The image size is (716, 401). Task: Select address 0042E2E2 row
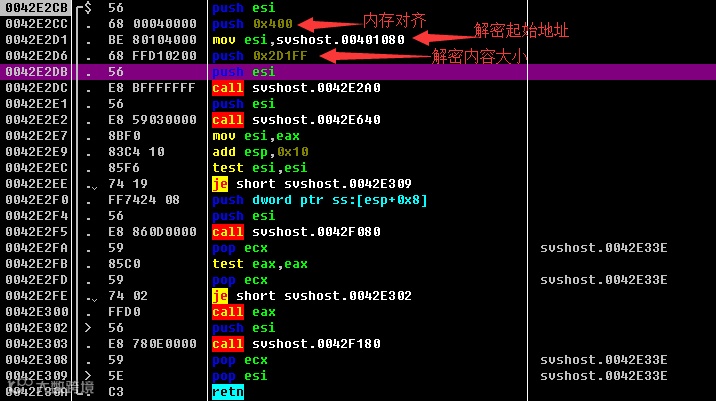click(x=36, y=120)
